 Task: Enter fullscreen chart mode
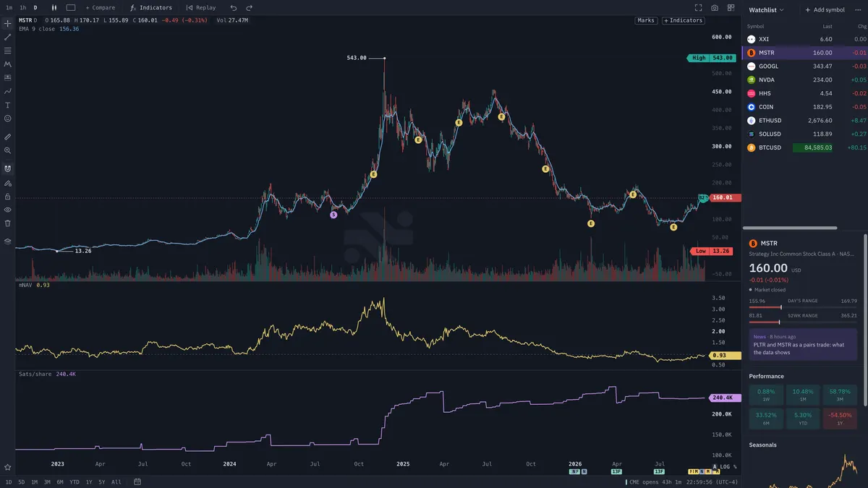pyautogui.click(x=699, y=7)
